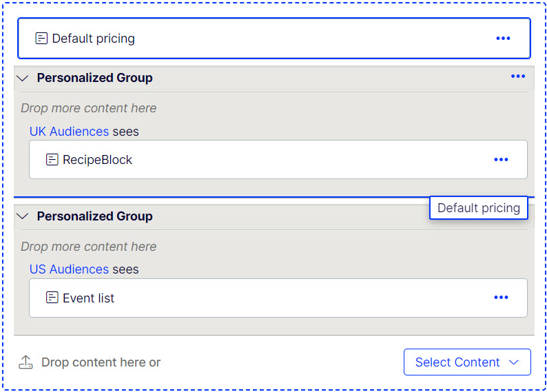The image size is (547, 392).
Task: Click the upload icon near Drop content here
Action: click(x=25, y=362)
